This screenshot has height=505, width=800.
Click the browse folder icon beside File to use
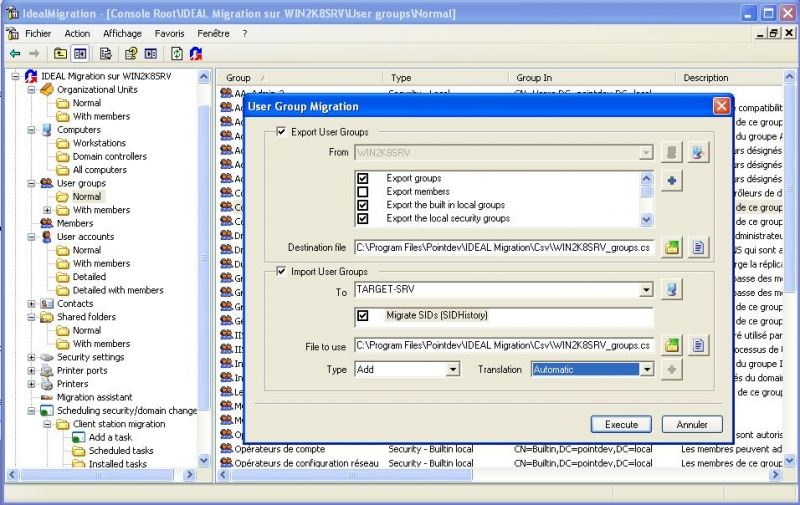673,345
